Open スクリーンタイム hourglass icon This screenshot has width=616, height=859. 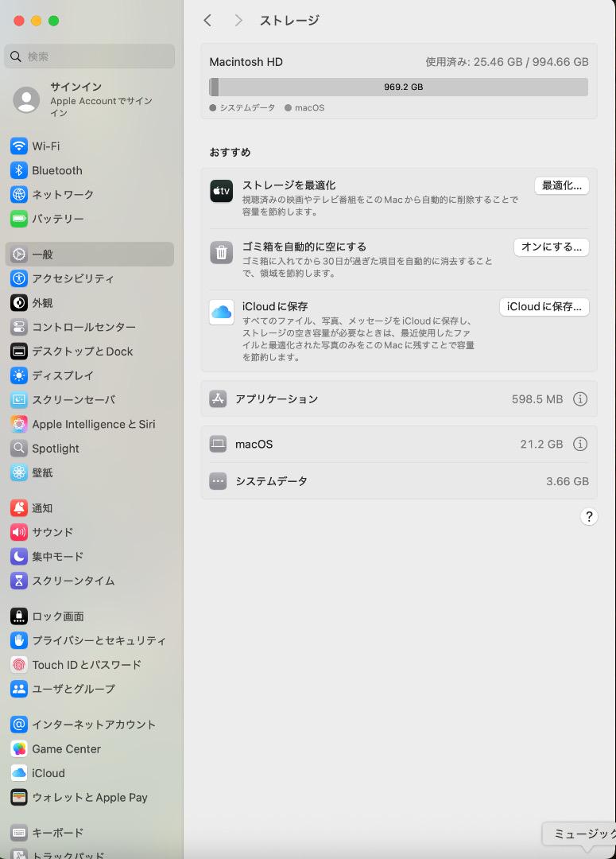18,581
